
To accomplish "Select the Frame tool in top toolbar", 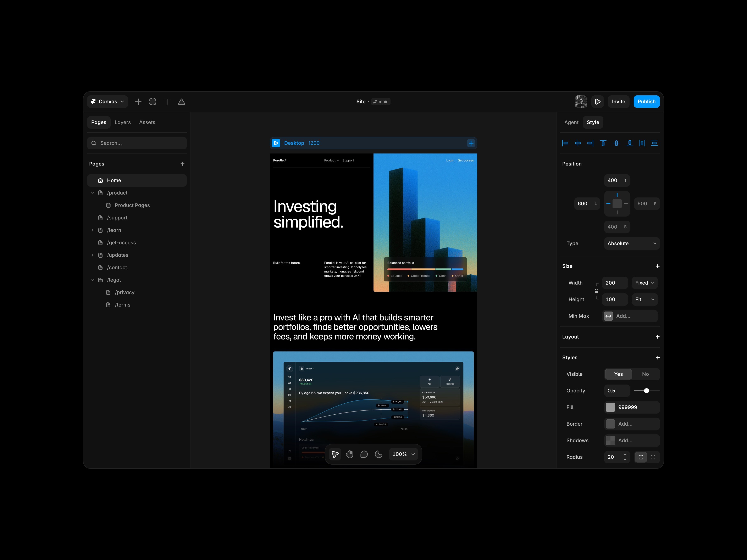I will [153, 102].
